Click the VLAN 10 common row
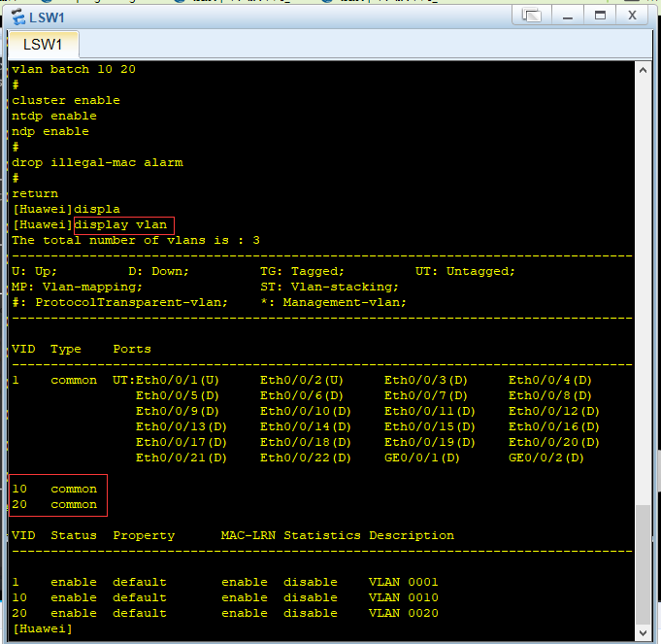This screenshot has width=661, height=644. [x=54, y=489]
